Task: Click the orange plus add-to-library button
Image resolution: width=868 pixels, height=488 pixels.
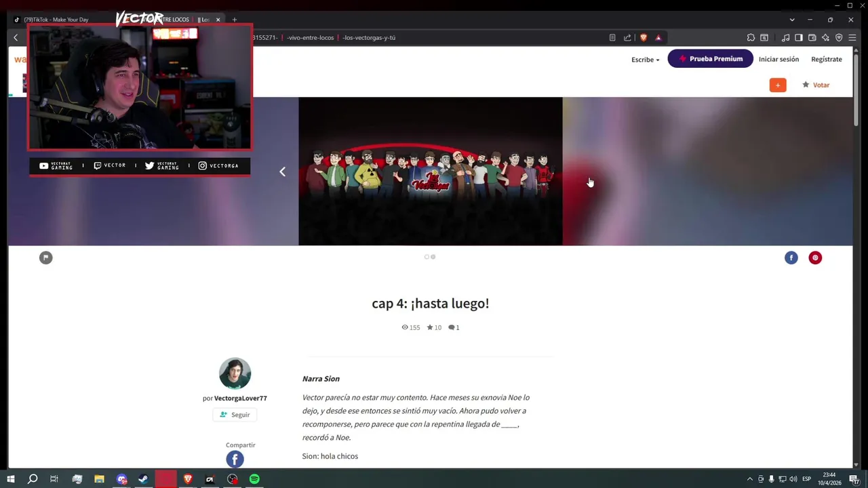Action: click(778, 85)
